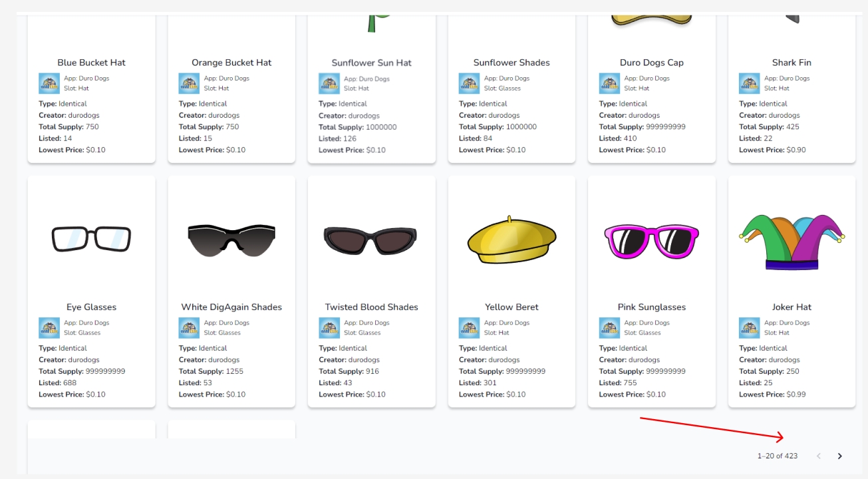Click Duro Dogs app icon on Shark Fin

[749, 83]
